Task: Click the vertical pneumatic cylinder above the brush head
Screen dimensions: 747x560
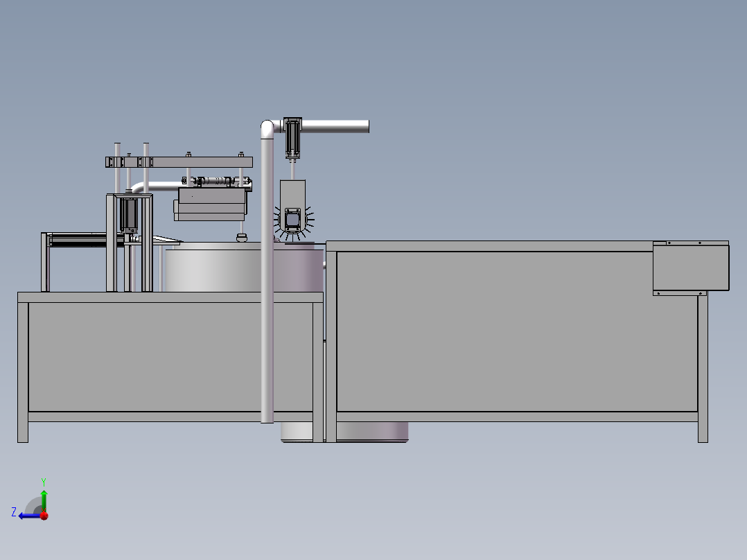Action: [x=292, y=137]
